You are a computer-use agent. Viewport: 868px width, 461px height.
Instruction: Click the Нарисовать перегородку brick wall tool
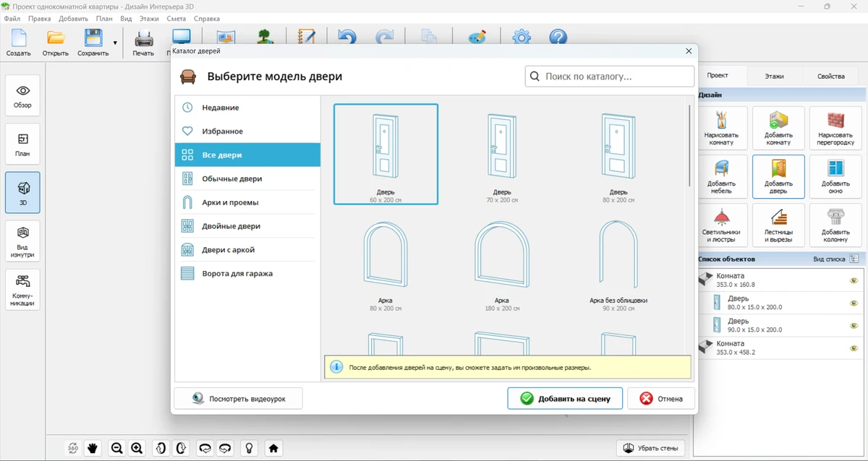click(835, 128)
